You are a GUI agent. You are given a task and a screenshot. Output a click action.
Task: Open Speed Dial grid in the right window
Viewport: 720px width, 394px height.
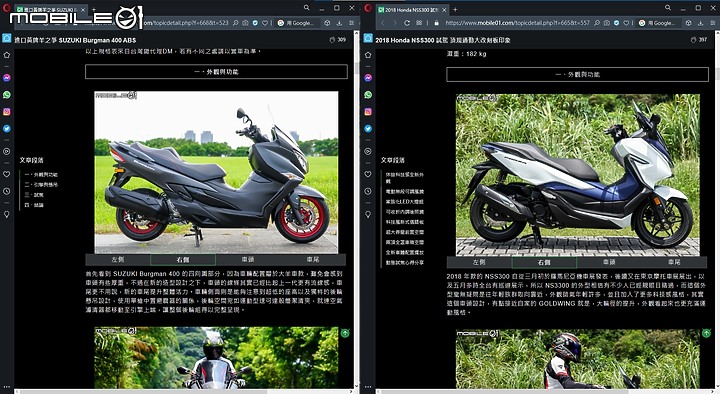point(419,23)
